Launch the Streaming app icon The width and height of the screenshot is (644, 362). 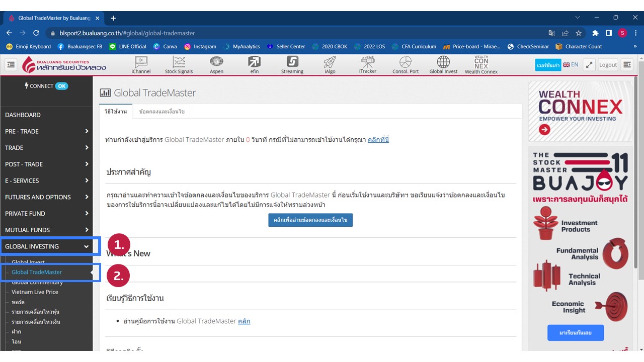(292, 65)
